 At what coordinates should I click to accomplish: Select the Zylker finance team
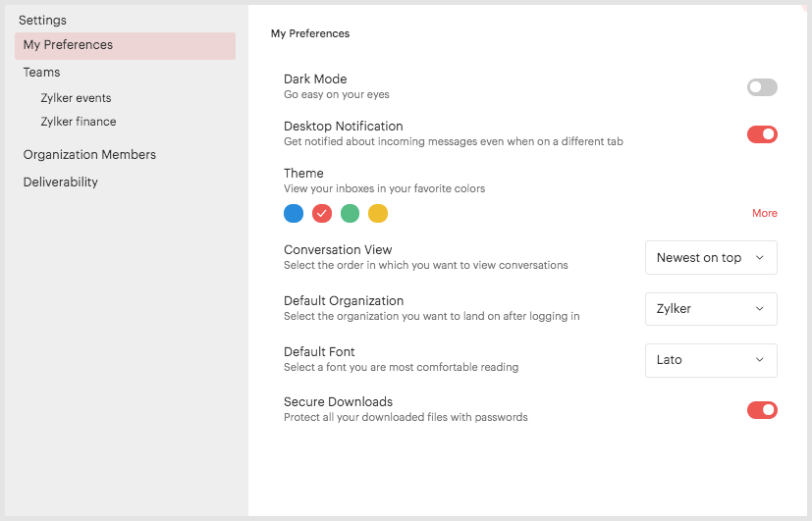pos(79,122)
